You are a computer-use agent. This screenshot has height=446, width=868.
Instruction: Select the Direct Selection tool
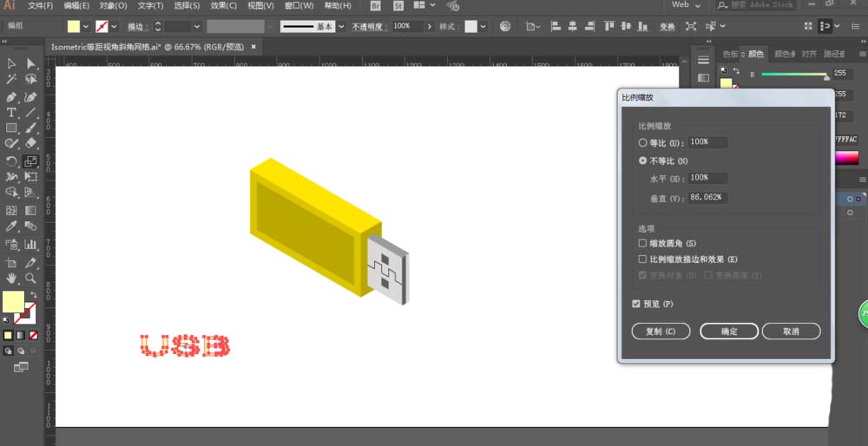[x=31, y=63]
